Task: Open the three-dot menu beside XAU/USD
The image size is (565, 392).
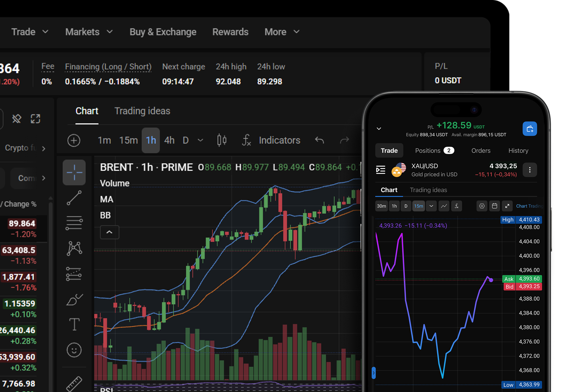Action: pyautogui.click(x=530, y=170)
